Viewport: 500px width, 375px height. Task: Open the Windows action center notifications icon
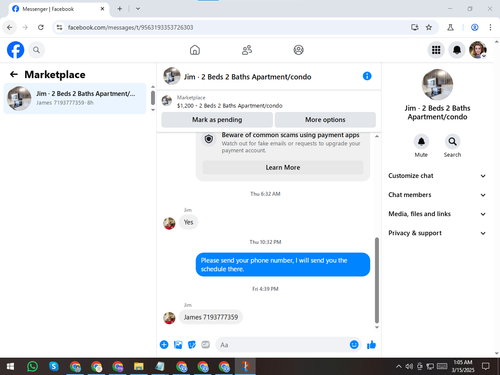coord(486,367)
